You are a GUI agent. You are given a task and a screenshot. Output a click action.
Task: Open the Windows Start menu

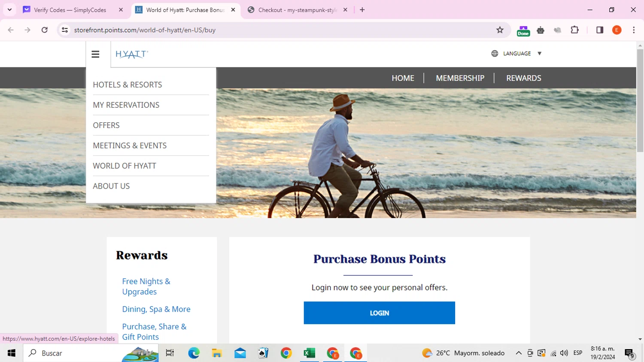pos(12,353)
